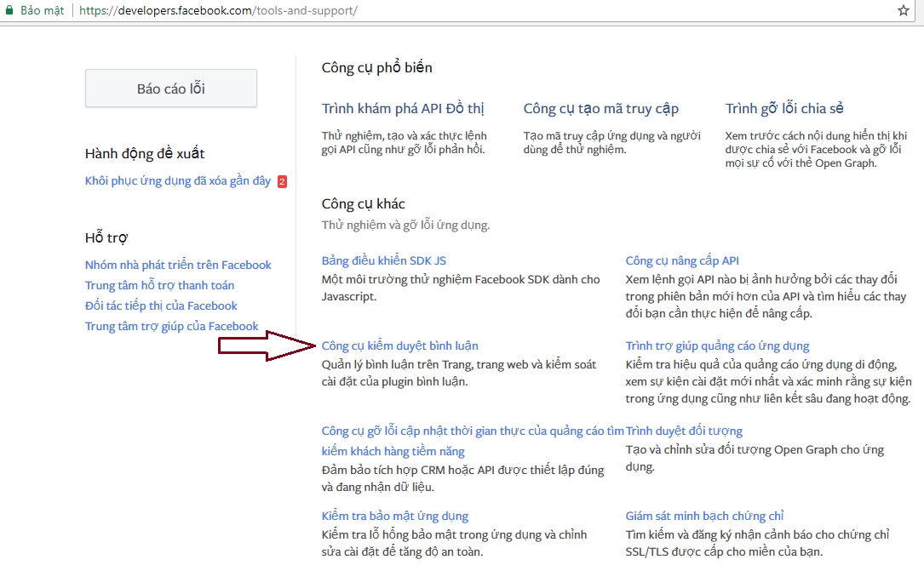Screen dimensions: 924x588
Task: Open Trình gỡ lỗi chia sẻ tool
Action: coord(784,108)
